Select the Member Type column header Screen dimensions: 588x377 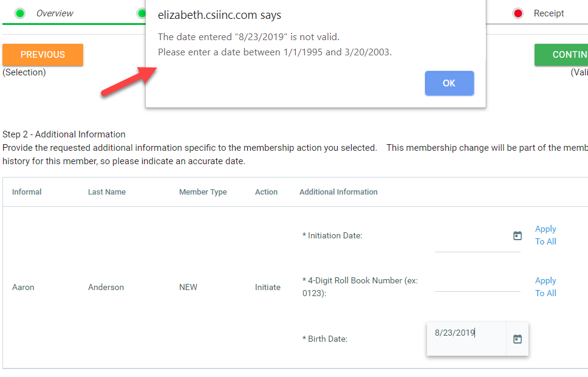pos(203,192)
